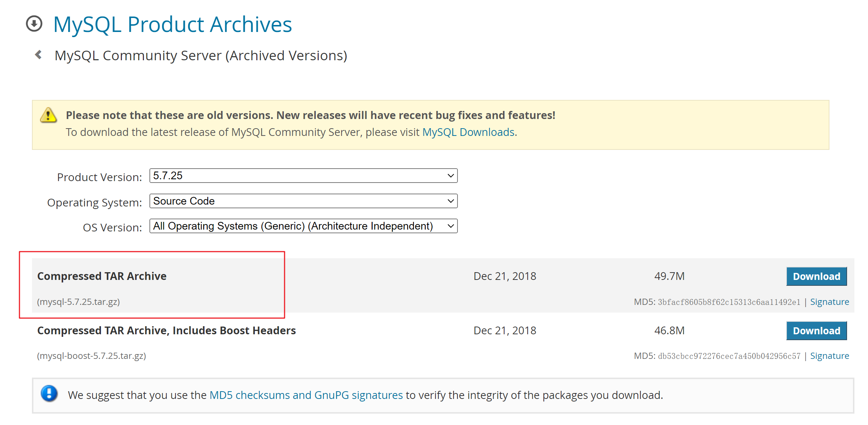Click the back chevron arrow icon
The height and width of the screenshot is (425, 868).
point(38,55)
